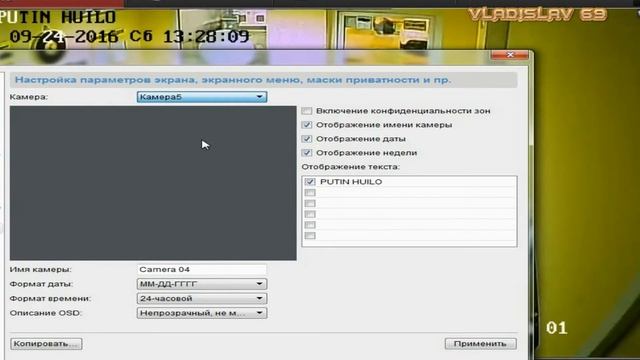Select the PUTIN HUILO text entry
Viewport: 640px width, 360px height.
click(351, 182)
